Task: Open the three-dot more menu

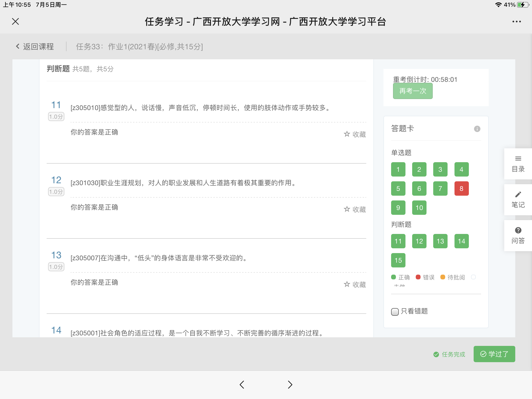Action: coord(516,22)
